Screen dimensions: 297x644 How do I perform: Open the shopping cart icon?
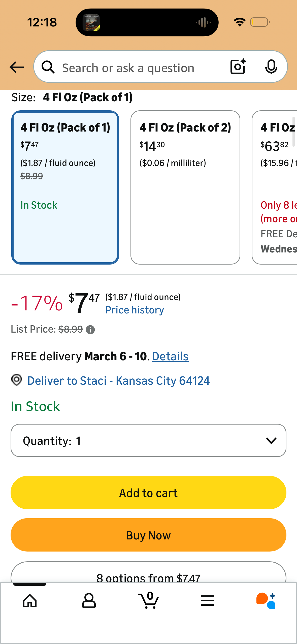point(148,600)
